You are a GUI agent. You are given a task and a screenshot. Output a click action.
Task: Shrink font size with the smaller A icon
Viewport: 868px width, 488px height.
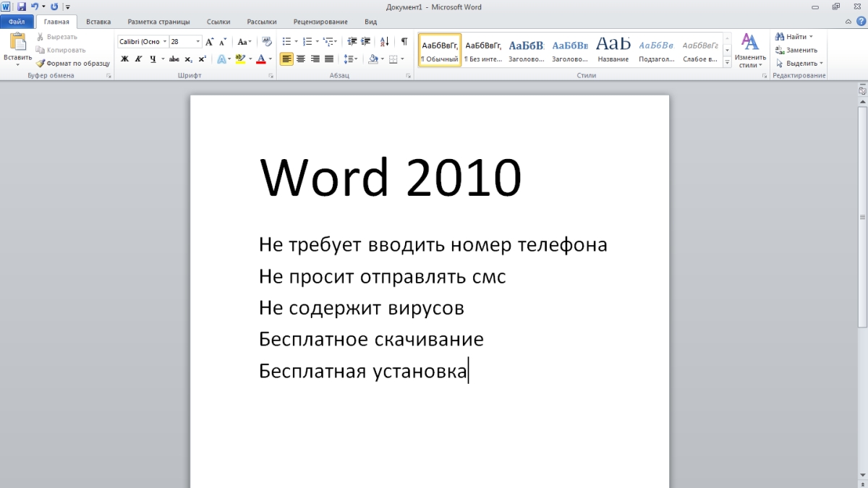point(224,42)
